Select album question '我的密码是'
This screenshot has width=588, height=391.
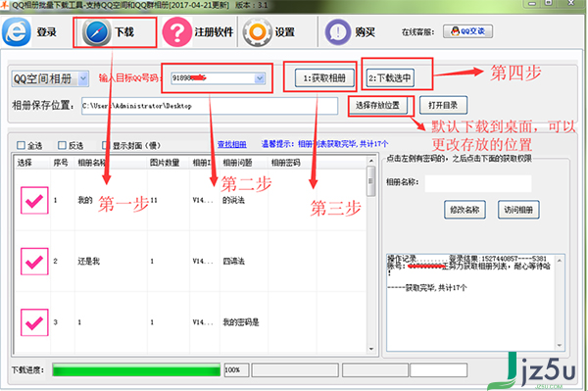(x=241, y=322)
